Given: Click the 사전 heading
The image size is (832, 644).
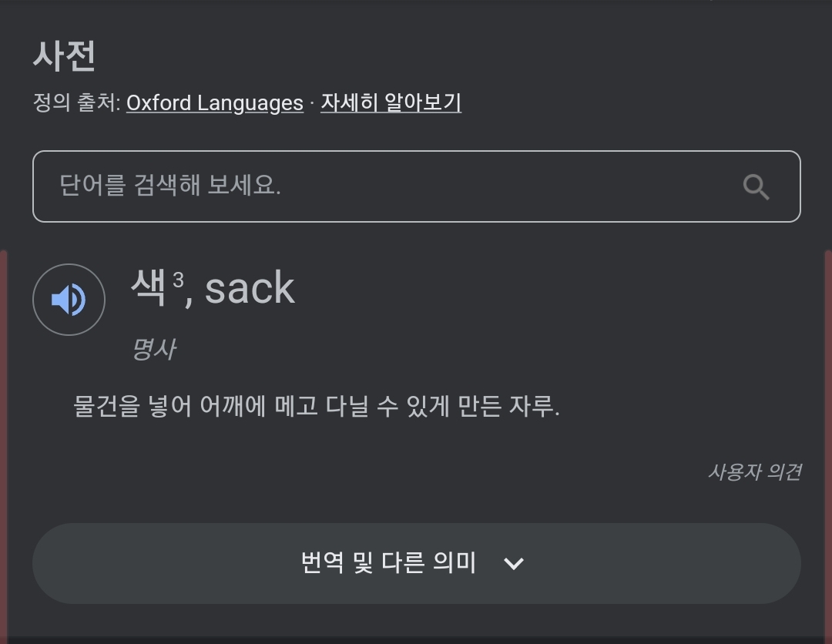Looking at the screenshot, I should click(x=64, y=55).
